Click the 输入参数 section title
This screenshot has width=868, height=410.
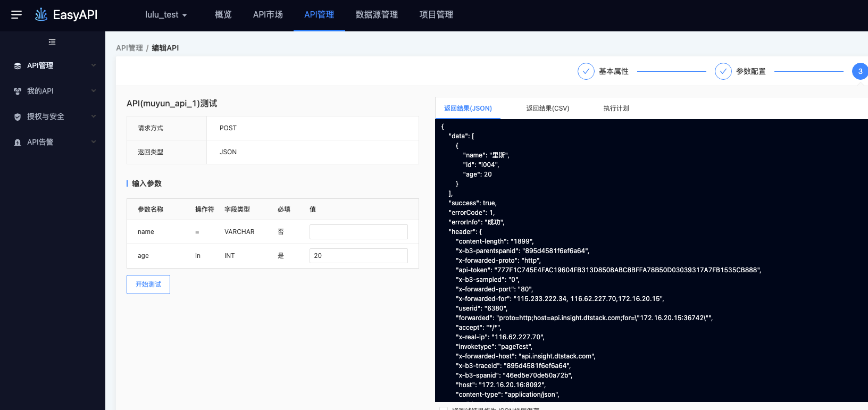(x=147, y=183)
